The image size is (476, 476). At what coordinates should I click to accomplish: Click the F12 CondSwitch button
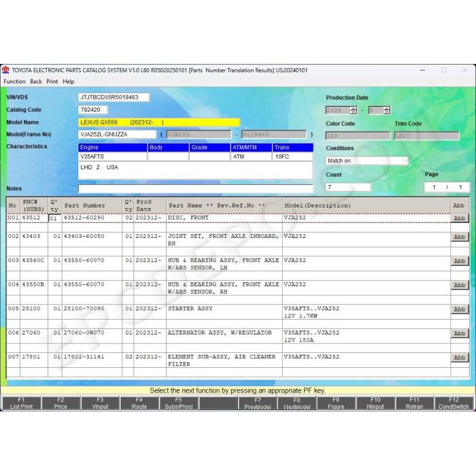454,403
